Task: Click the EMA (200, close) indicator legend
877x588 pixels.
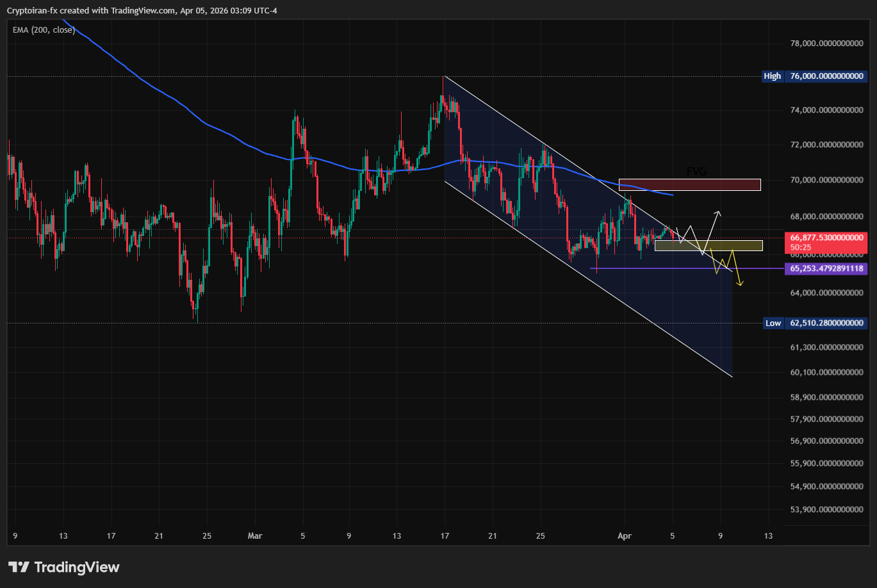Action: point(44,29)
